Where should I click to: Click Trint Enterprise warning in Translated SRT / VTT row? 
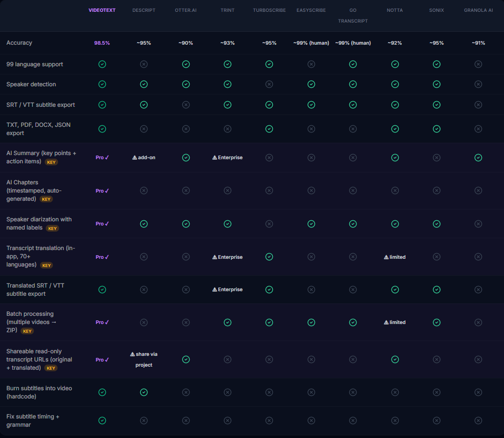[x=228, y=290]
